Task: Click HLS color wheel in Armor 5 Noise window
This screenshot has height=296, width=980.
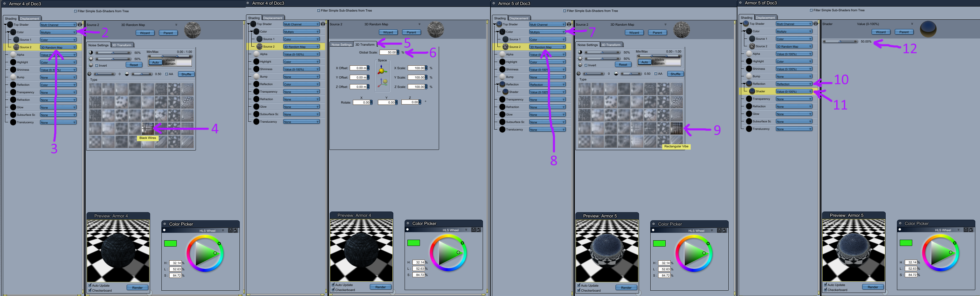Action: point(694,253)
